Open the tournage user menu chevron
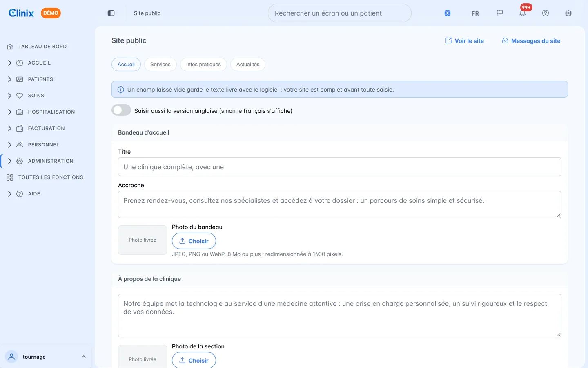The image size is (588, 368). tap(84, 357)
